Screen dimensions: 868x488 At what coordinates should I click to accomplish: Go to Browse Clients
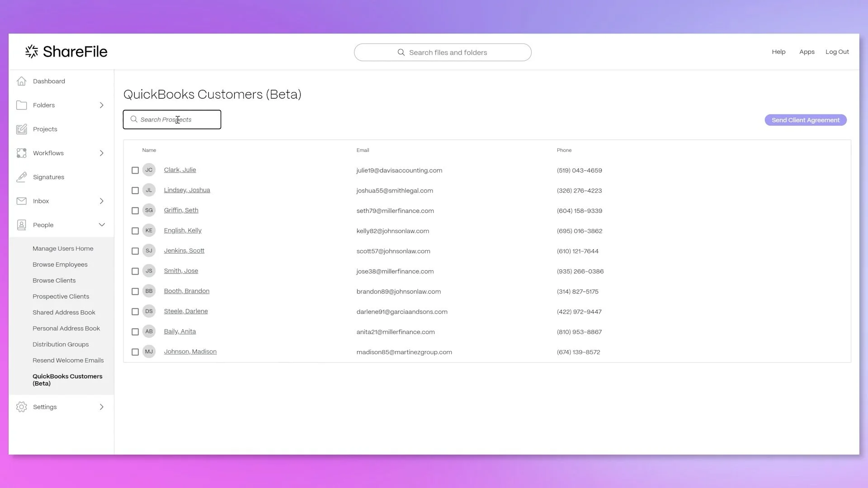coord(54,281)
